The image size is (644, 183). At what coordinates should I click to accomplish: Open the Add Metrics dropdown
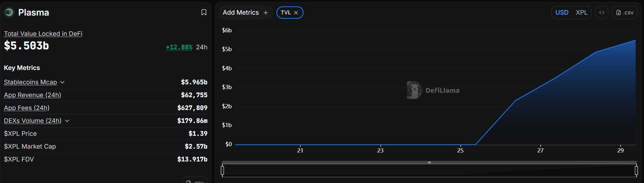(241, 13)
